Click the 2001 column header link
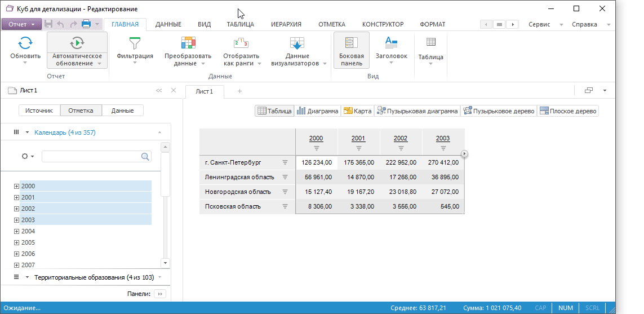 (x=358, y=139)
